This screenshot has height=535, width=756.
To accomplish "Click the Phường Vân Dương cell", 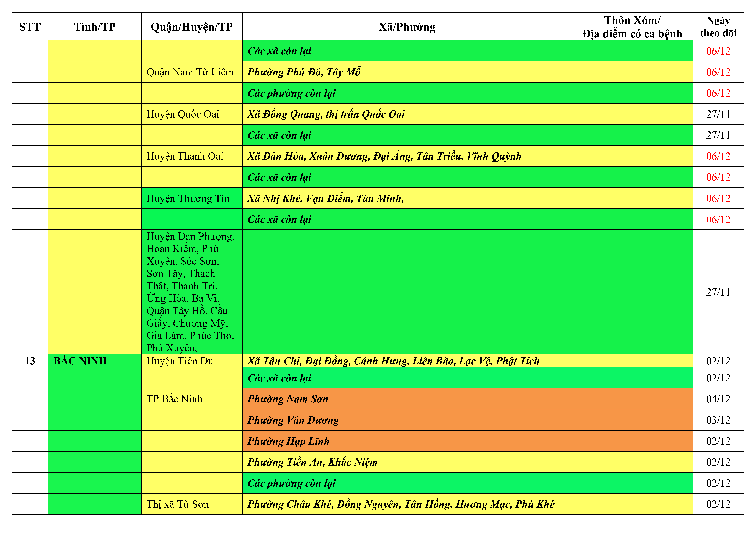I will coord(293,420).
